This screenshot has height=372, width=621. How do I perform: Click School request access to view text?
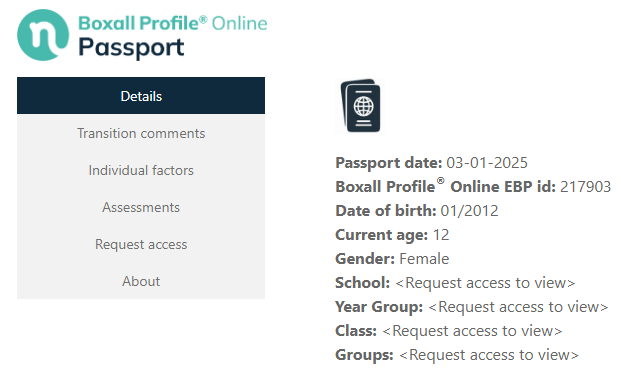485,283
